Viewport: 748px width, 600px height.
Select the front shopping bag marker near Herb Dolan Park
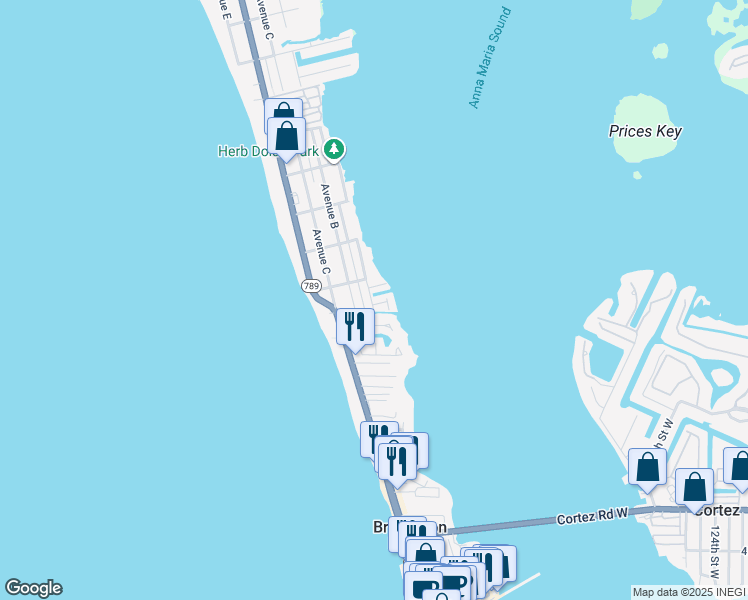click(286, 138)
